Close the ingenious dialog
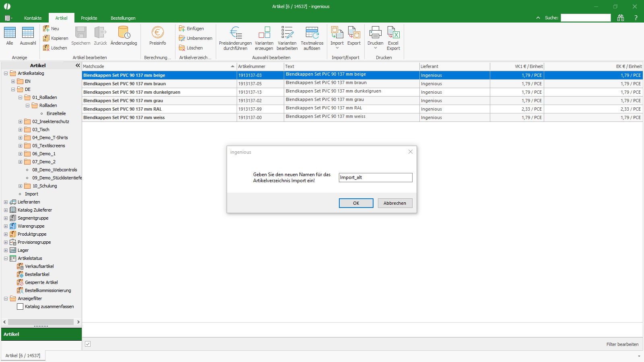The width and height of the screenshot is (644, 362). [411, 152]
